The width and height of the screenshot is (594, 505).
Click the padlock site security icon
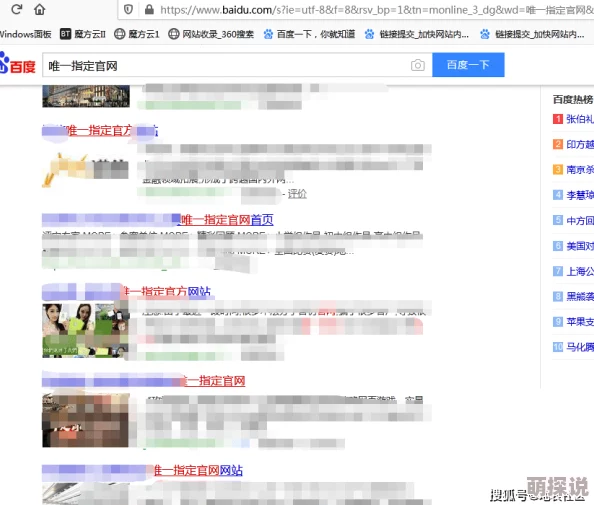149,9
